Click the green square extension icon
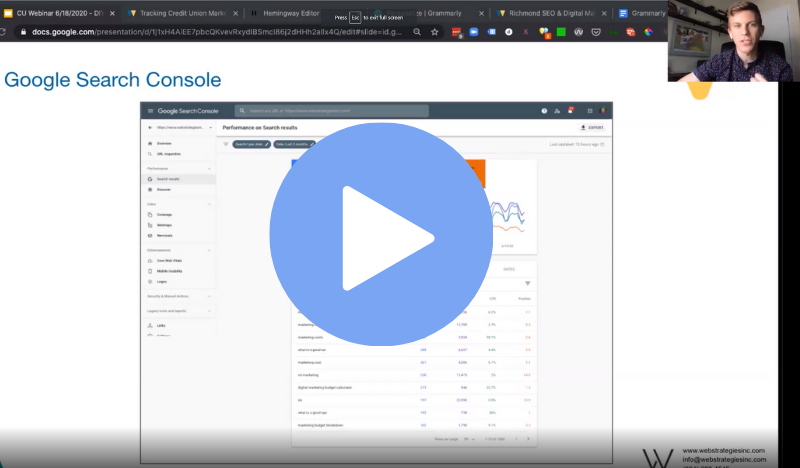This screenshot has height=468, width=800. coord(561,32)
